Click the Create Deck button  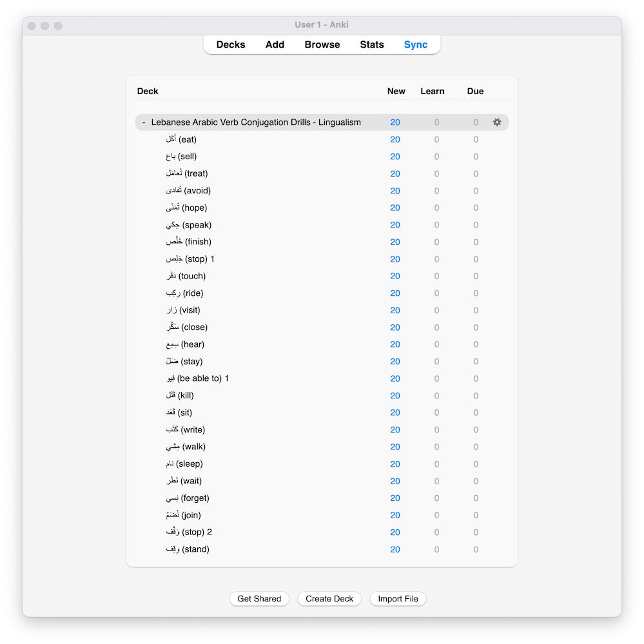[x=329, y=599]
